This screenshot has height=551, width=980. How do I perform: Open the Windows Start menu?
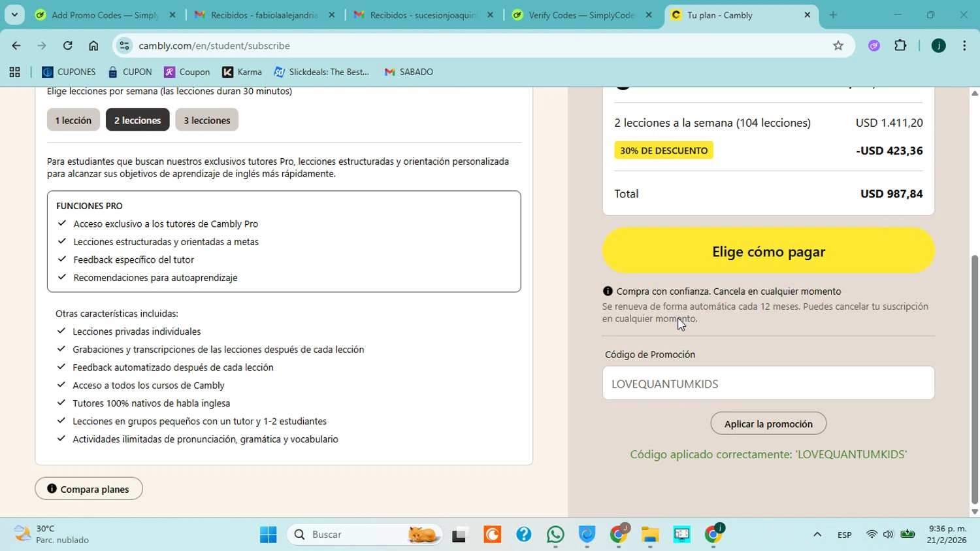pos(268,535)
